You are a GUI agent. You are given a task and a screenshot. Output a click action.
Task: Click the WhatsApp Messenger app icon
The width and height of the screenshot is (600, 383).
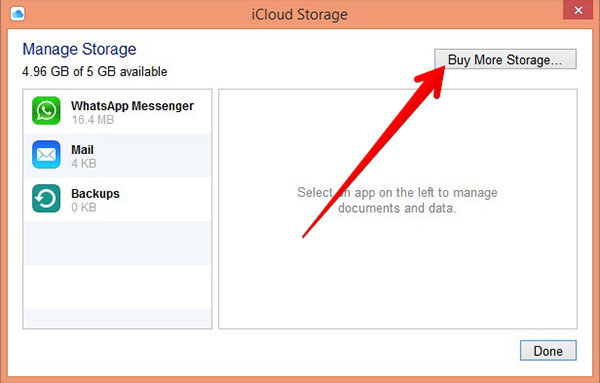[x=46, y=111]
